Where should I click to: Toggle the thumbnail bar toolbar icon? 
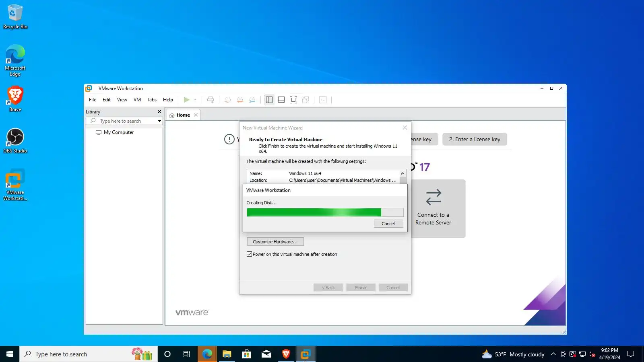[281, 100]
